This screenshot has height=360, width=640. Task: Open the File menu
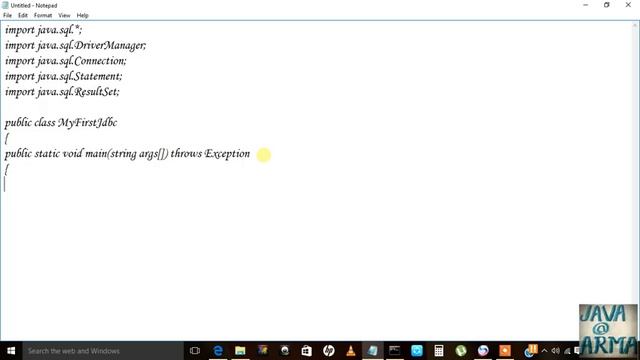(7, 15)
